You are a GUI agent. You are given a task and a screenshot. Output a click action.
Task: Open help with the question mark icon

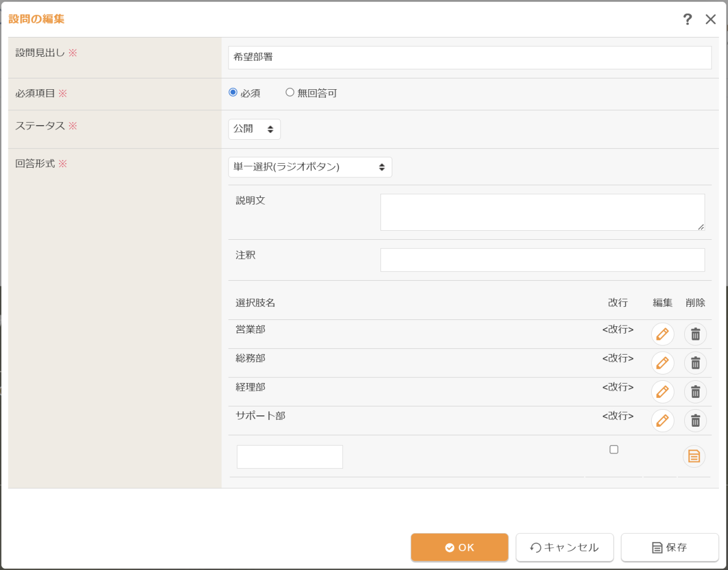tap(688, 19)
